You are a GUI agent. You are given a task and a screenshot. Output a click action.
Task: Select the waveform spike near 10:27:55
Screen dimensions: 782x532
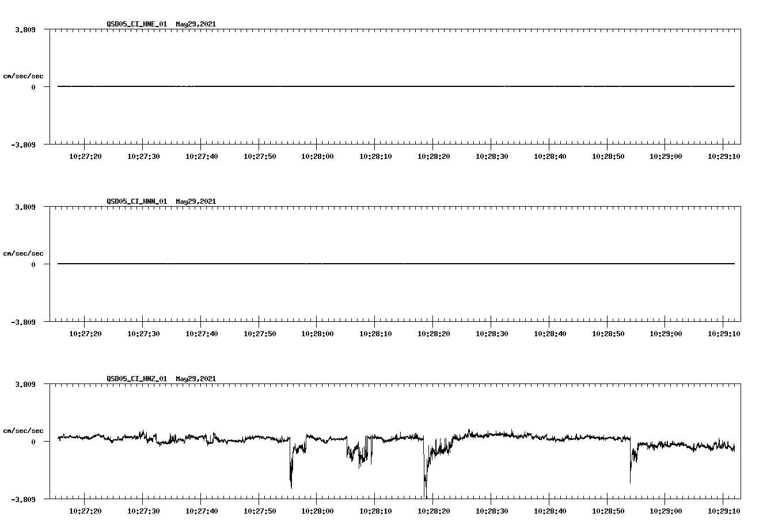291,472
